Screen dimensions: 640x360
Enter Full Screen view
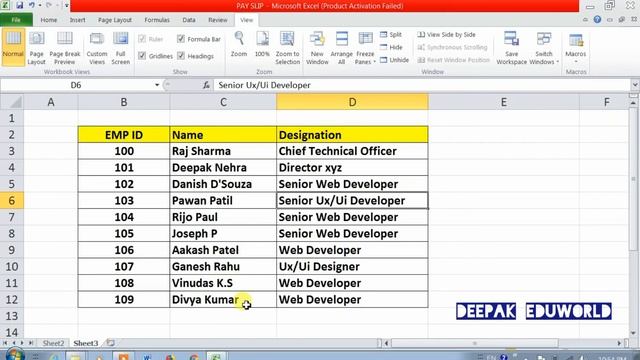coord(120,48)
